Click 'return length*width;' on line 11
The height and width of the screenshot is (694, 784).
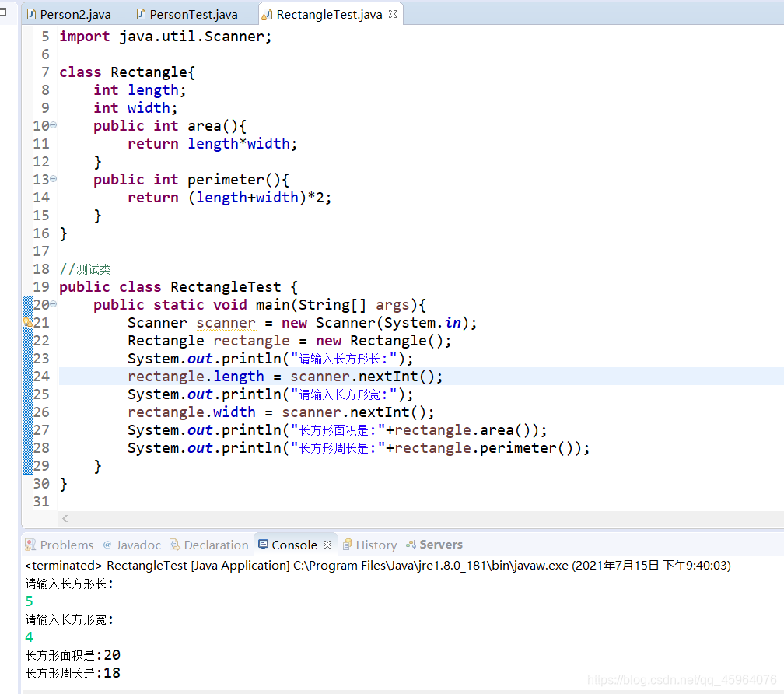(x=212, y=144)
